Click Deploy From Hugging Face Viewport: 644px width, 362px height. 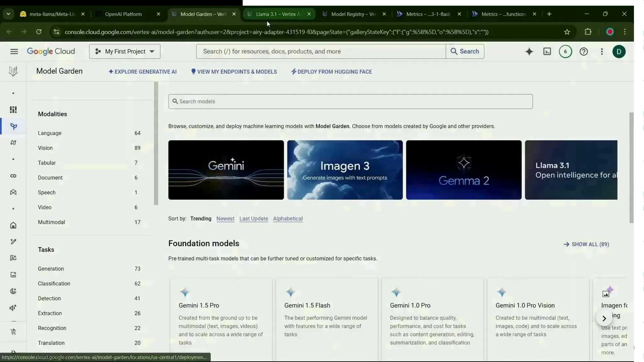(x=331, y=72)
